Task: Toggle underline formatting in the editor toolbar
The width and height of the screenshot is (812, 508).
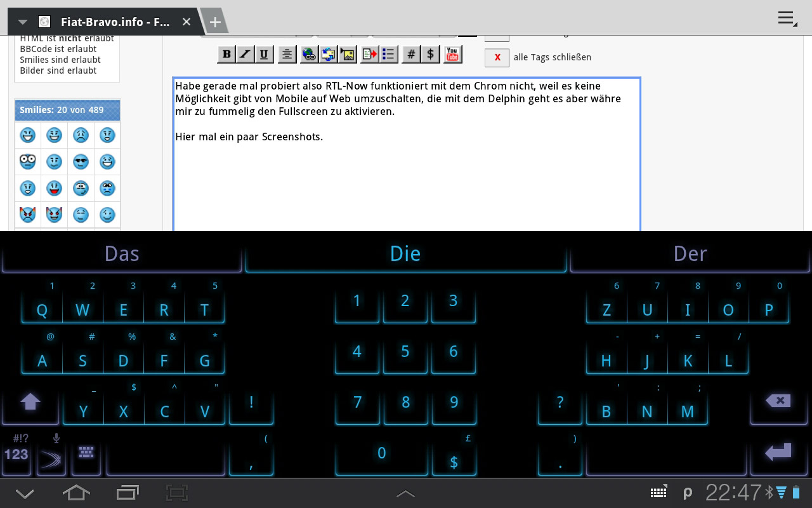Action: tap(264, 55)
